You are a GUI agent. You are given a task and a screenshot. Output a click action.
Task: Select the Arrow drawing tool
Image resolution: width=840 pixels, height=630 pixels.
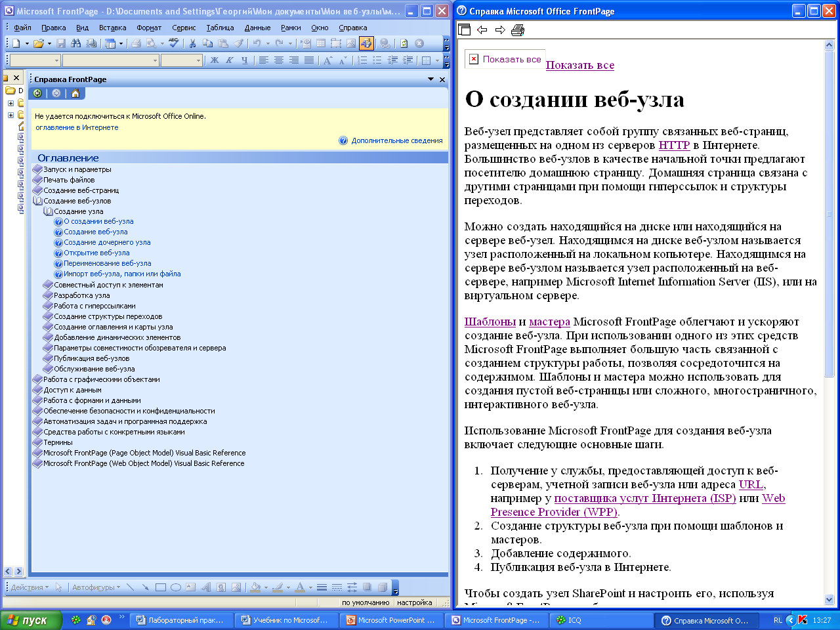point(145,587)
